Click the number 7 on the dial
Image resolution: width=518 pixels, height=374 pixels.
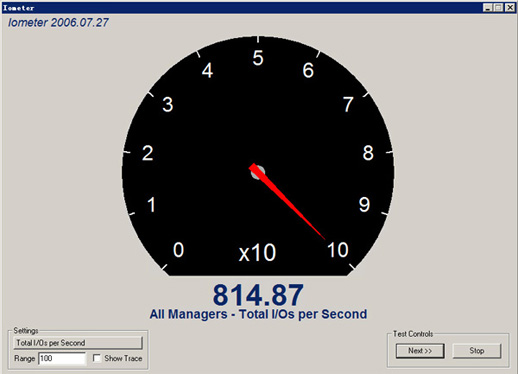tap(348, 104)
